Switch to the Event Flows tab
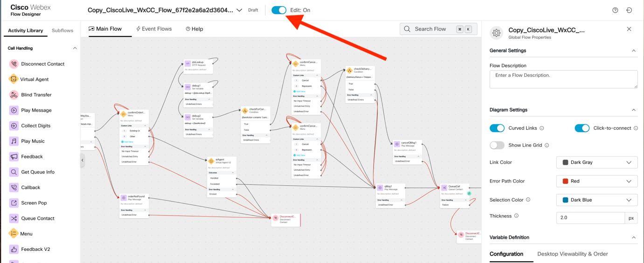This screenshot has height=263, width=644. pos(154,29)
